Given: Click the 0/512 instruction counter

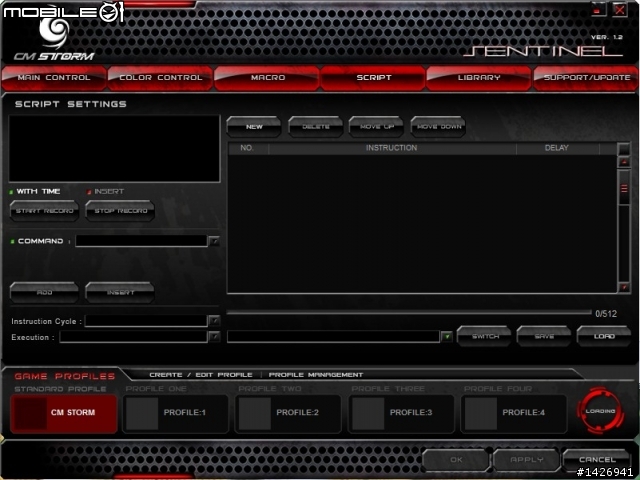Looking at the screenshot, I should coord(606,314).
